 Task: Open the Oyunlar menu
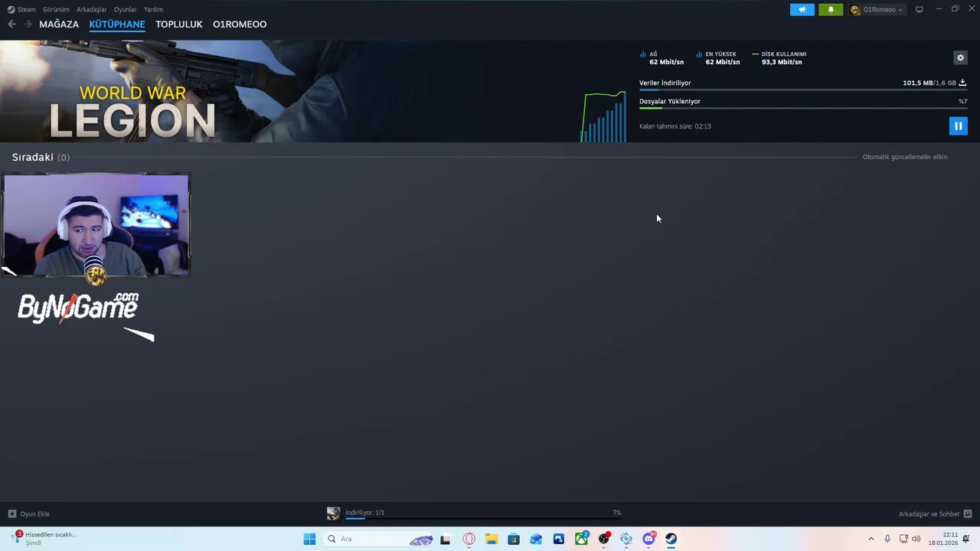coord(126,9)
